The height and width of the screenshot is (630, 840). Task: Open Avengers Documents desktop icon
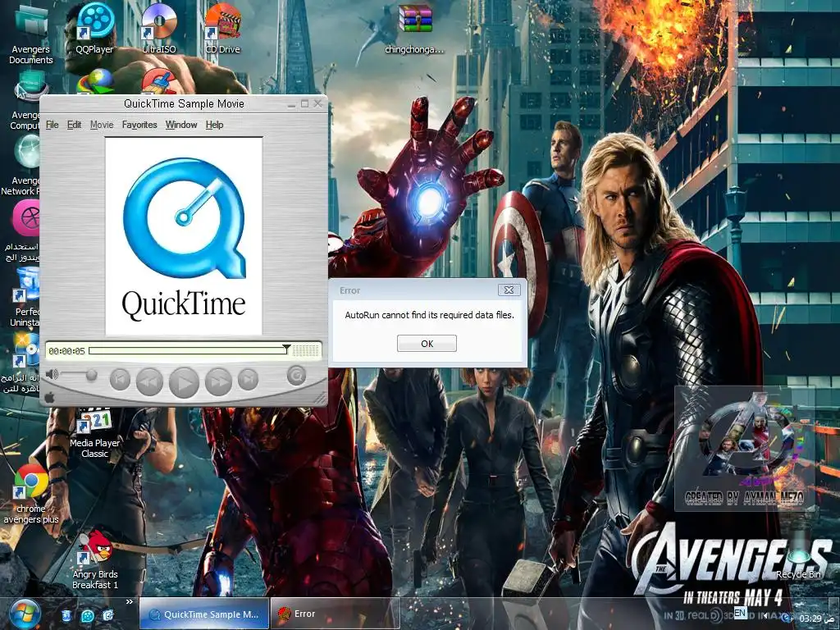(x=30, y=33)
